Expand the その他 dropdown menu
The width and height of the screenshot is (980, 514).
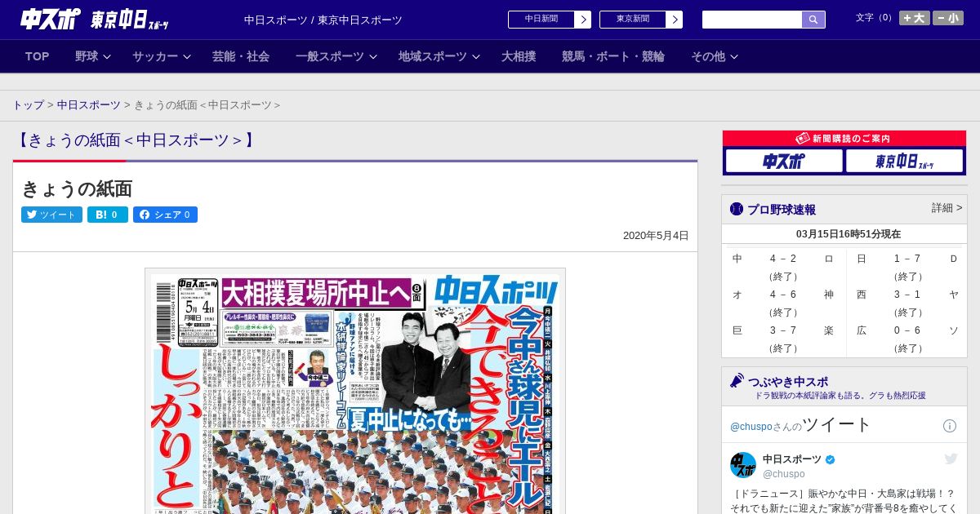coord(715,56)
